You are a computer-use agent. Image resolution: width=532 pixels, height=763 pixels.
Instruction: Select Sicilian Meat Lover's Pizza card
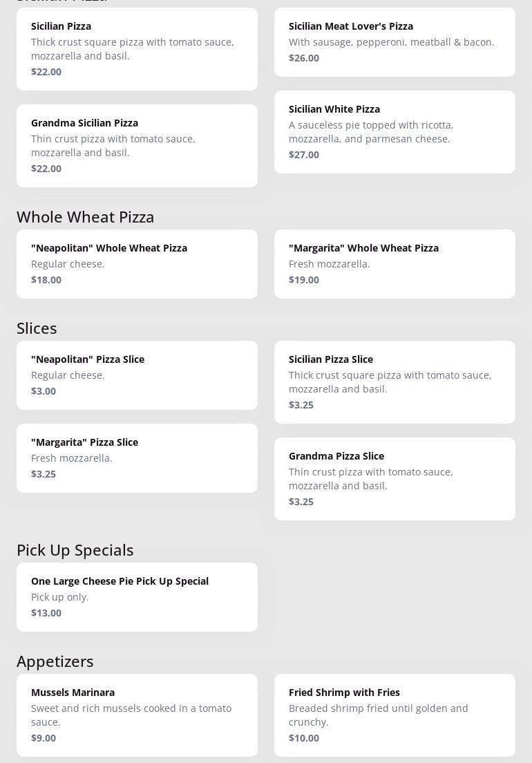click(x=395, y=41)
